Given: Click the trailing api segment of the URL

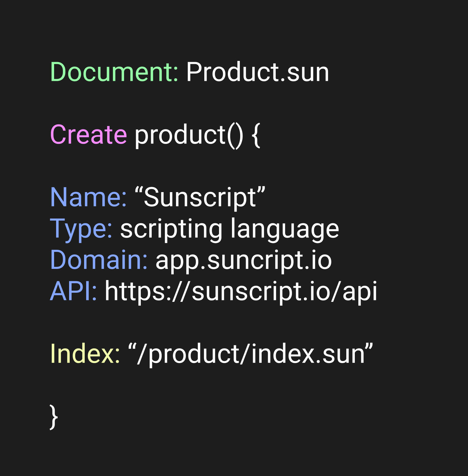Looking at the screenshot, I should 360,292.
